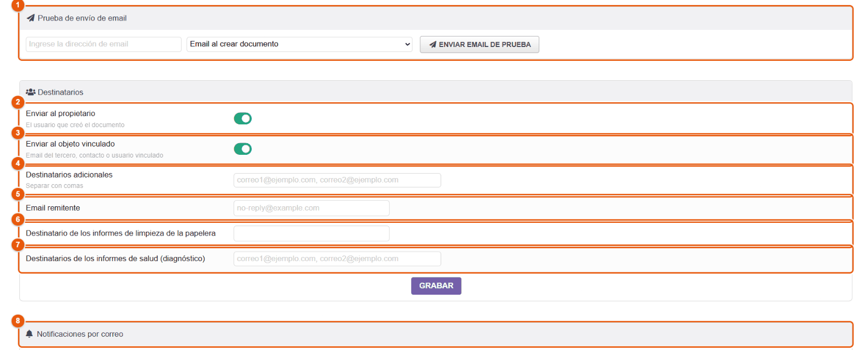
Task: Click the Email remitente label
Action: pos(53,208)
